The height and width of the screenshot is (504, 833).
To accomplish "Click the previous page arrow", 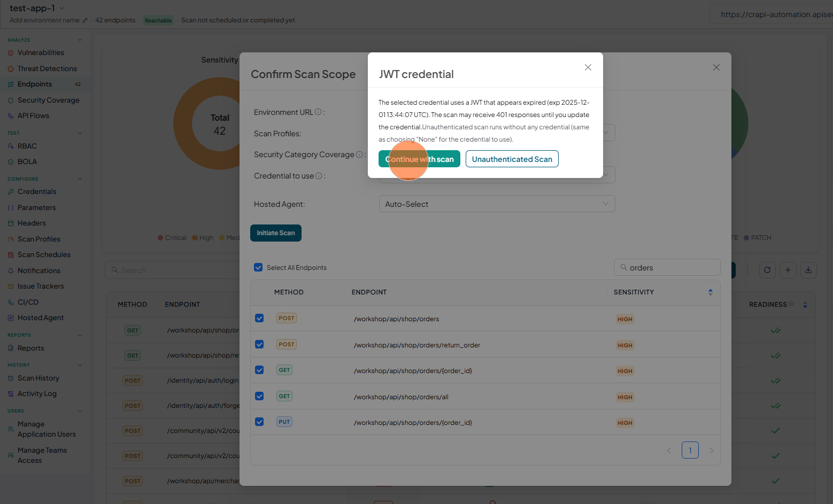I will [x=669, y=451].
